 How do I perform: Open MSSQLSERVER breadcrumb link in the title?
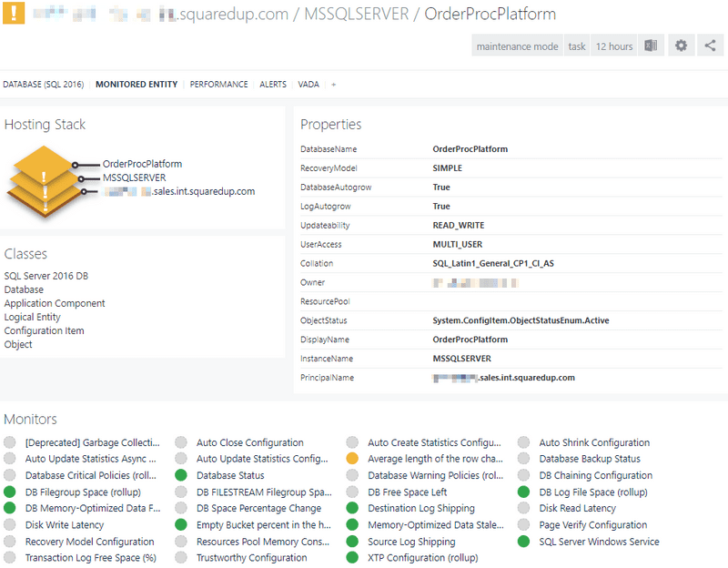357,14
